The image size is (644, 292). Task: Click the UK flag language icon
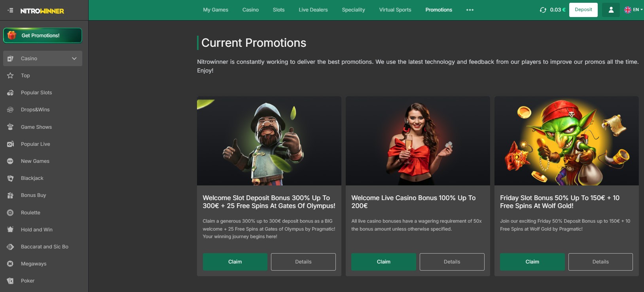[628, 10]
